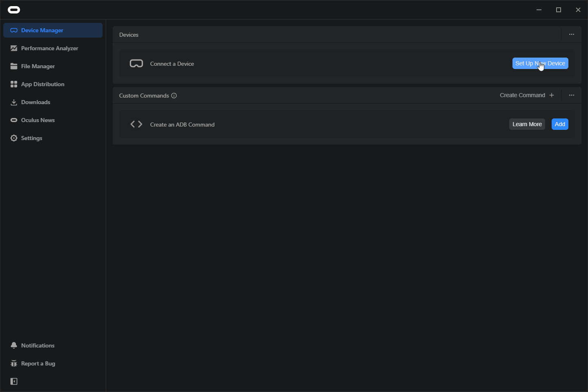Image resolution: width=588 pixels, height=392 pixels.
Task: Click Add to create an ADB command
Action: click(x=559, y=124)
